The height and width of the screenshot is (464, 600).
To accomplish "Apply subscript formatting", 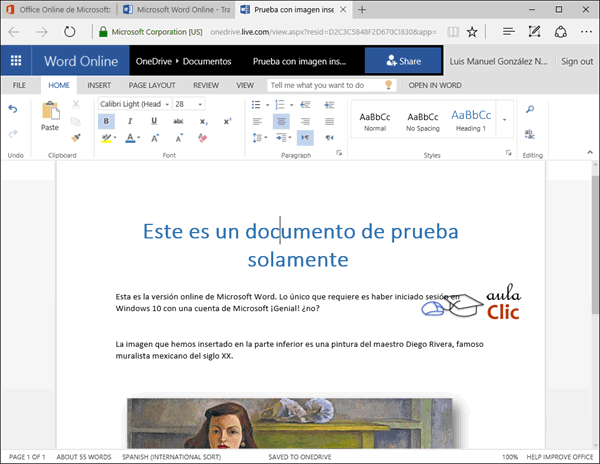I will [x=204, y=122].
